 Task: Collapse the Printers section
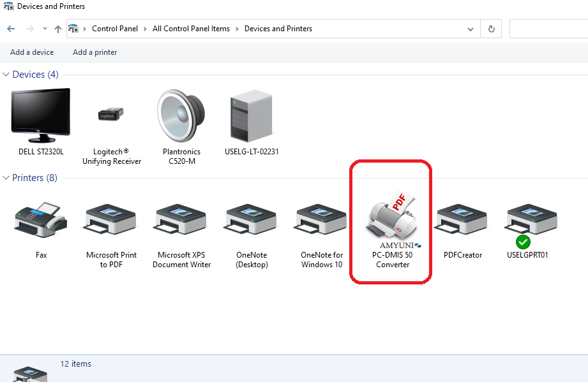tap(6, 178)
